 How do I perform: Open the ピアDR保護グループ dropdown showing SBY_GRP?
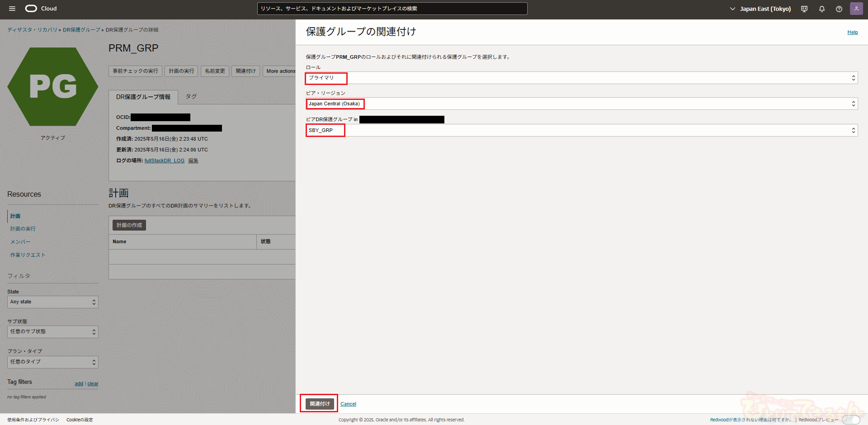[581, 131]
